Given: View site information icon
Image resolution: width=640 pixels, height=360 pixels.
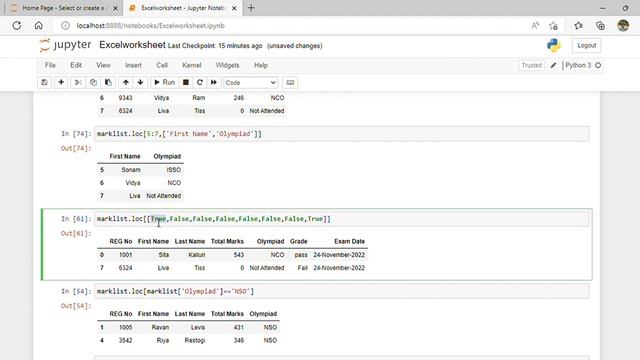Looking at the screenshot, I should (x=65, y=26).
